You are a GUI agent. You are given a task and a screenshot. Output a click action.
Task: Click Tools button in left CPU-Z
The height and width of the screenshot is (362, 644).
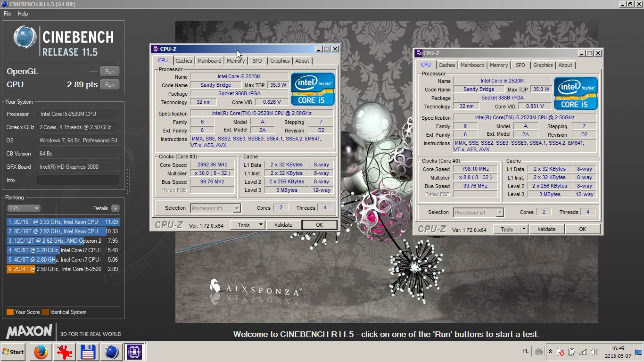(244, 225)
